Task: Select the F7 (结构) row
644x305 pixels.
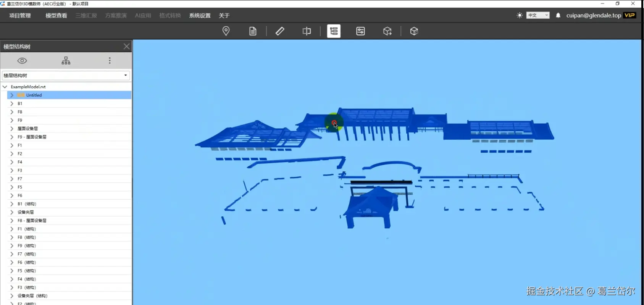Action: pos(69,254)
